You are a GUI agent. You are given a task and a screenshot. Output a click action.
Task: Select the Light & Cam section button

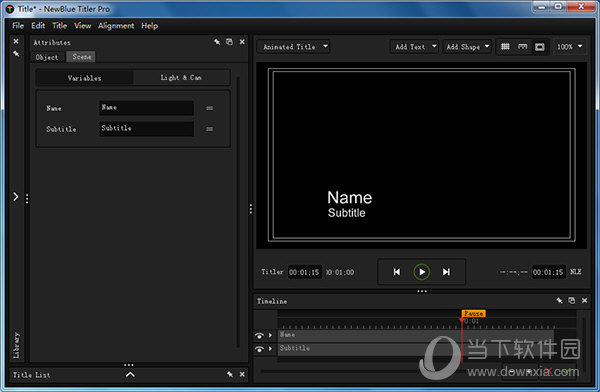pyautogui.click(x=181, y=78)
